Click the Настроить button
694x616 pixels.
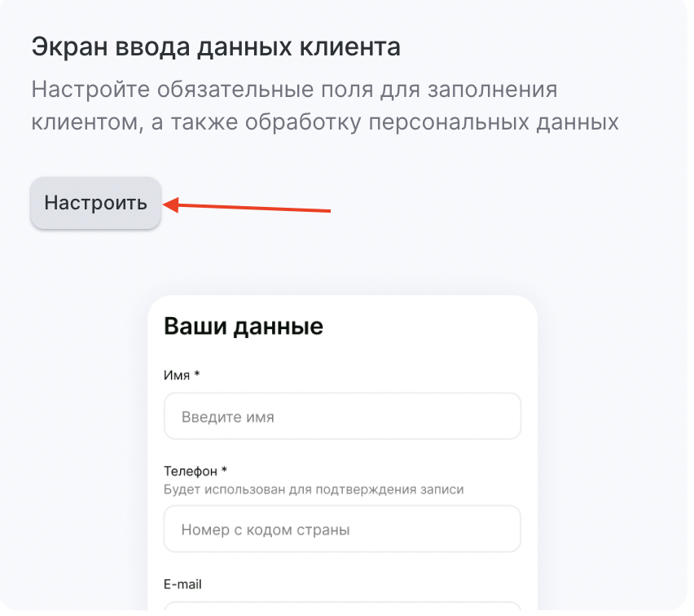point(95,203)
